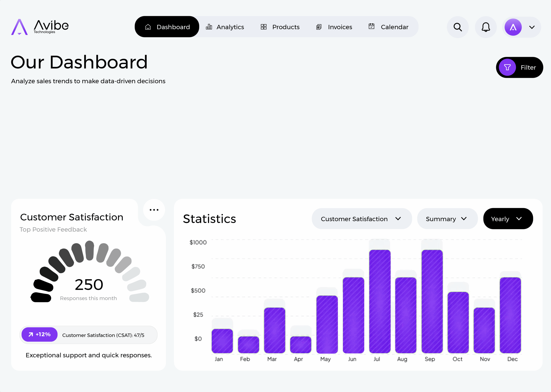The image size is (551, 392).
Task: Select the September bar in chart
Action: 432,301
